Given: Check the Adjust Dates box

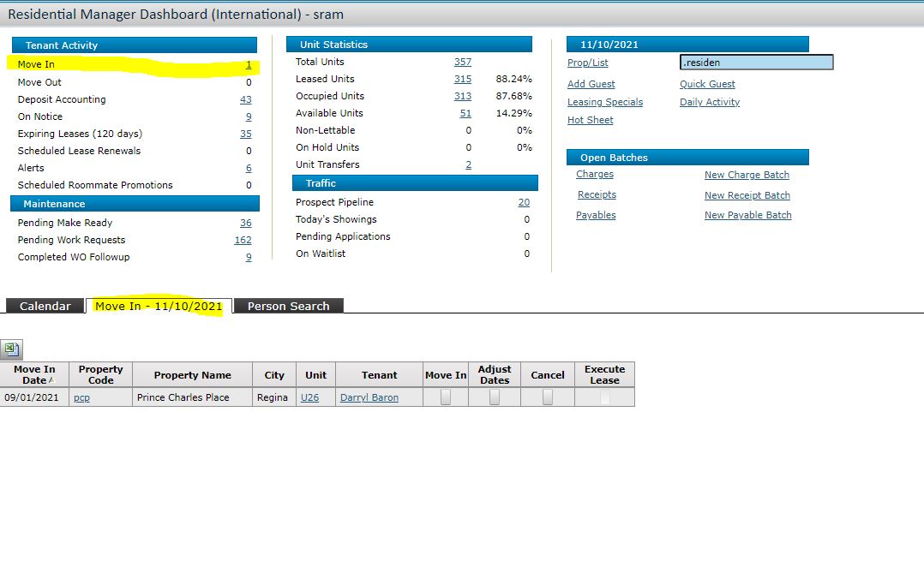Looking at the screenshot, I should 495,397.
